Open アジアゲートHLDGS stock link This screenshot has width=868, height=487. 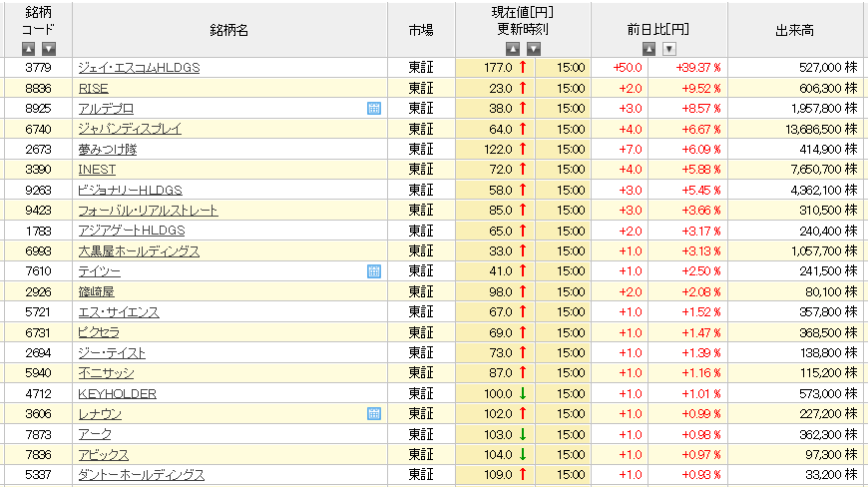coord(131,231)
